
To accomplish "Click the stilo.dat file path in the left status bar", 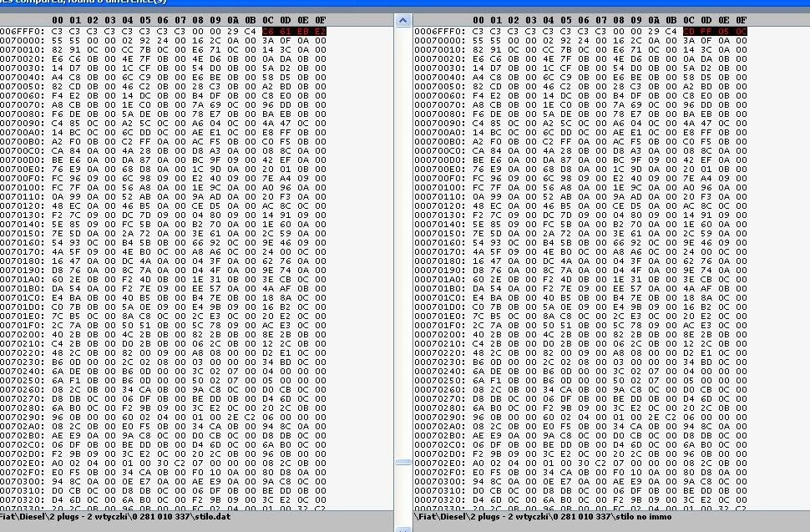I will (x=115, y=516).
